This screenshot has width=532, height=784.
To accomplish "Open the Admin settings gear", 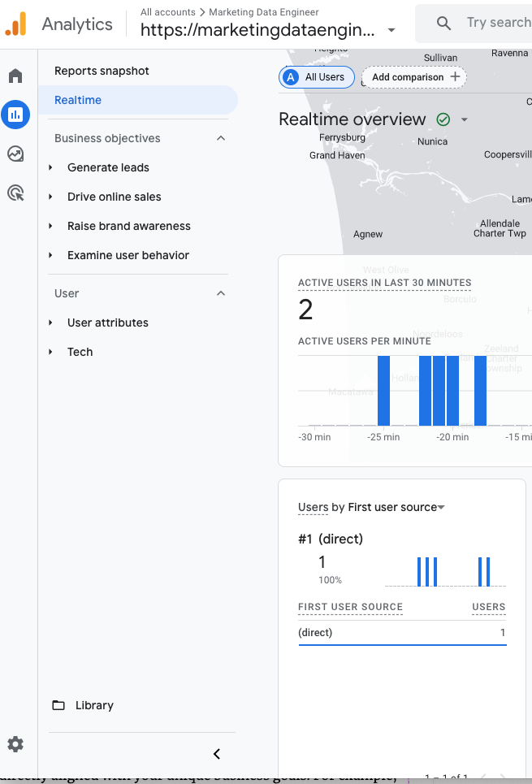I will (15, 744).
